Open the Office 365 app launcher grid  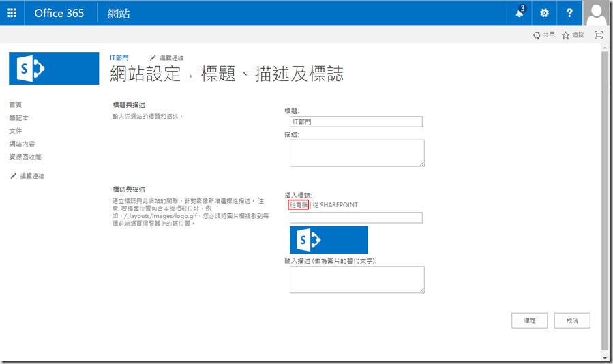pos(12,13)
